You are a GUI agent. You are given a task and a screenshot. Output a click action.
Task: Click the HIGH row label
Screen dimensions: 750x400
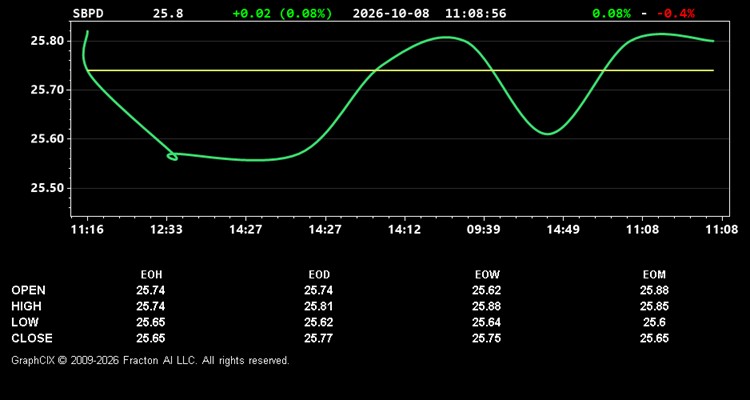coord(26,306)
